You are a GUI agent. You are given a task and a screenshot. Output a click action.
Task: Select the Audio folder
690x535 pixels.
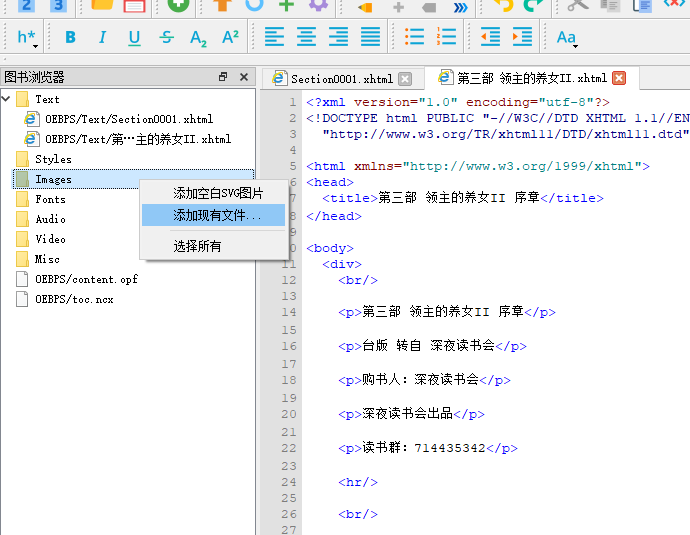coord(50,219)
